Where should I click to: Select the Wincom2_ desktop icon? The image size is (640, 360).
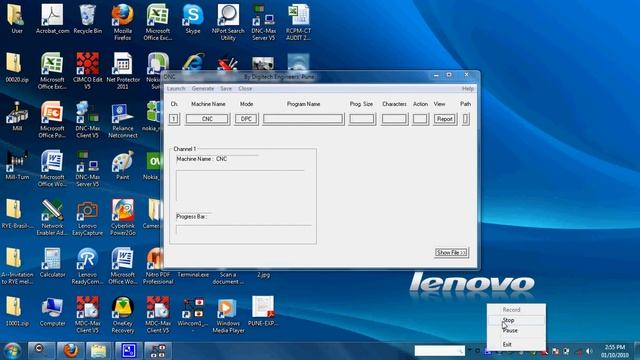(x=193, y=311)
